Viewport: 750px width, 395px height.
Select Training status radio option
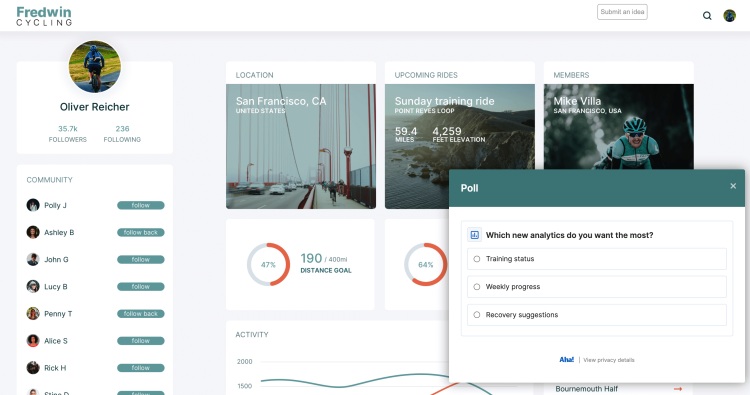coord(477,259)
